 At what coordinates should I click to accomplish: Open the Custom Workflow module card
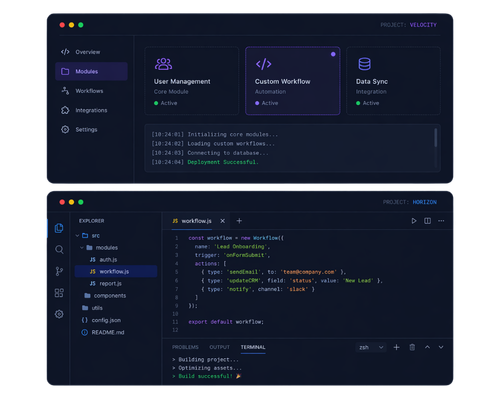[293, 81]
